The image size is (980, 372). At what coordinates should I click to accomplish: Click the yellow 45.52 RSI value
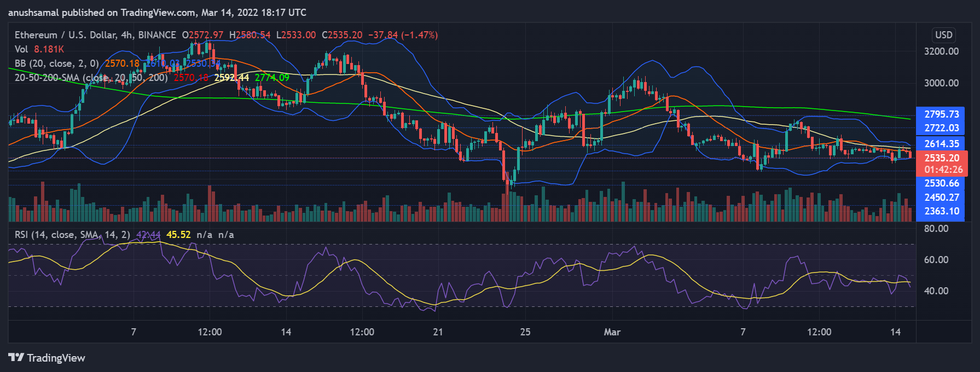coord(178,235)
